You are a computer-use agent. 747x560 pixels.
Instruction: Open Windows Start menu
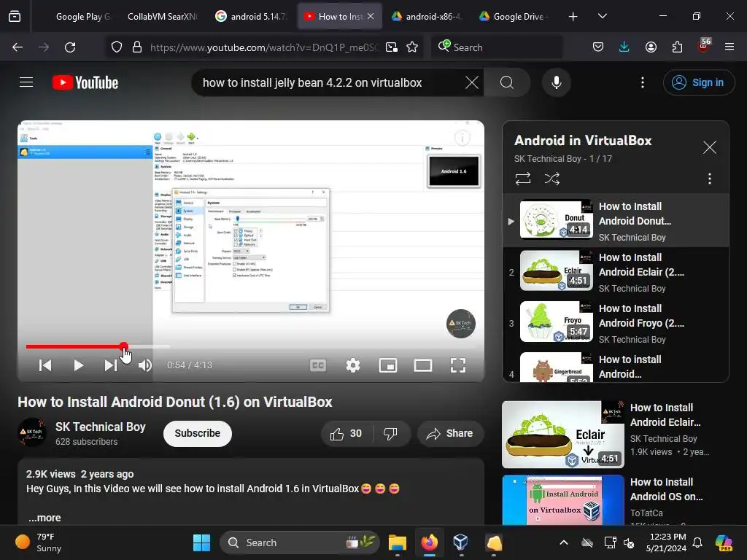pyautogui.click(x=201, y=542)
